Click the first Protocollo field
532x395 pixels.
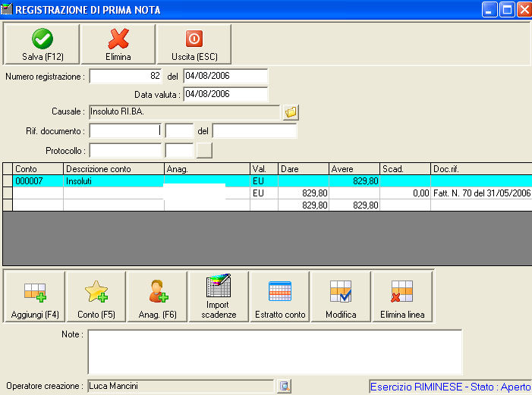125,150
